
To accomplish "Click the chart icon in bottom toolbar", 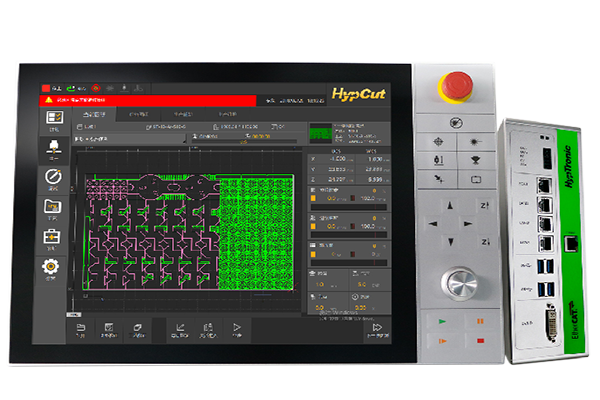I will tap(180, 327).
